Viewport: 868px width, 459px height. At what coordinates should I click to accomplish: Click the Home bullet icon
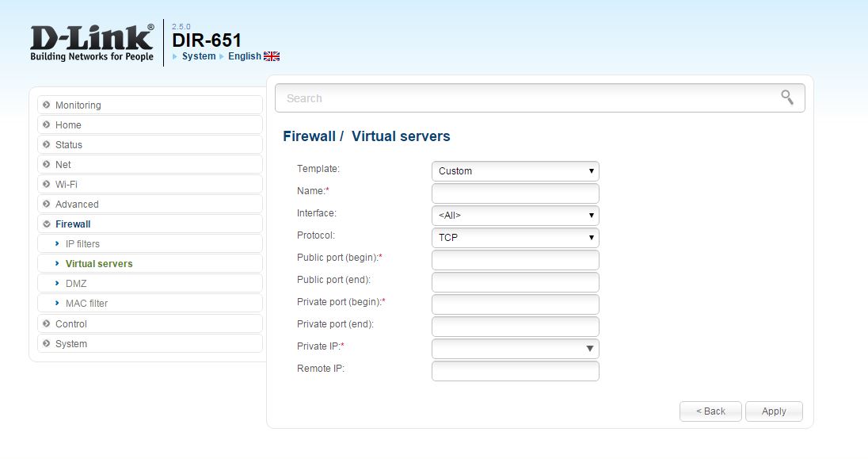click(47, 124)
